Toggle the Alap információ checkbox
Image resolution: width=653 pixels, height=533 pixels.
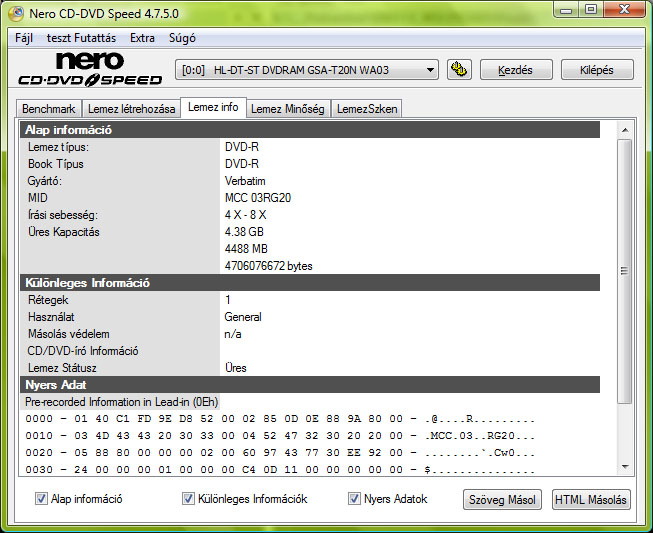pos(41,498)
